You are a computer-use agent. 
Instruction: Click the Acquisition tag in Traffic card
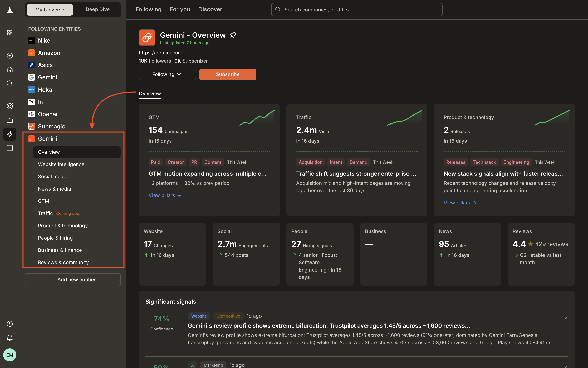[310, 162]
